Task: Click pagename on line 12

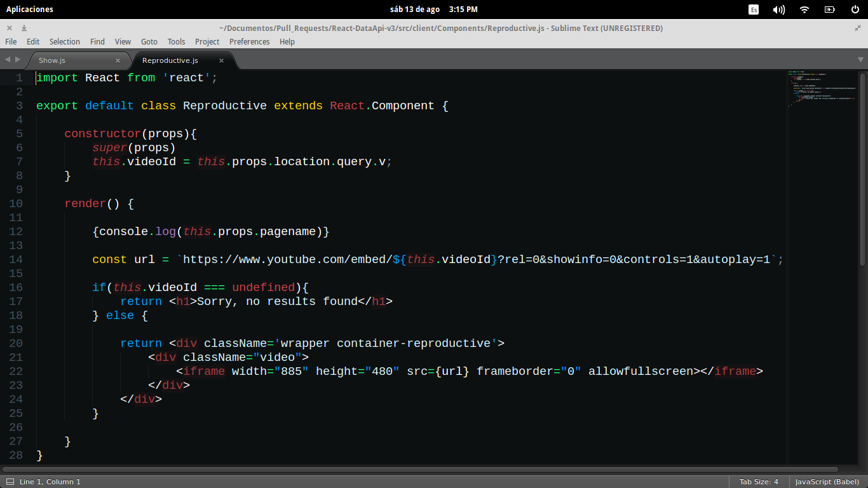Action: tap(288, 231)
